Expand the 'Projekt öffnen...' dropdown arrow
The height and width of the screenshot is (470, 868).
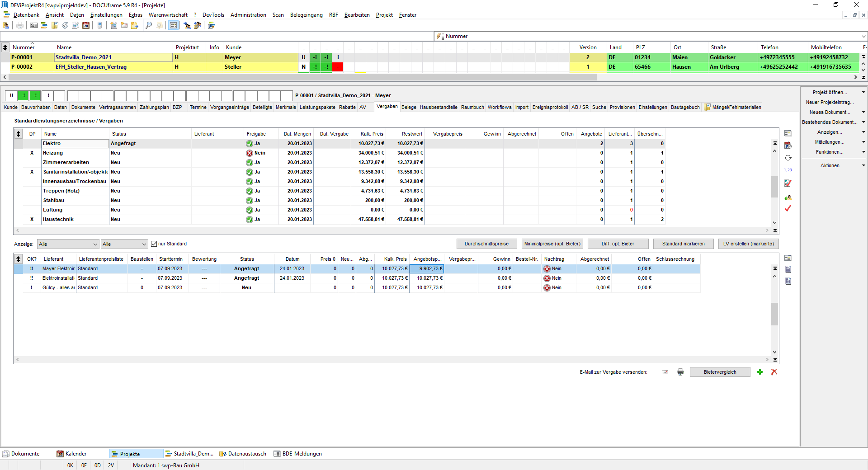(x=863, y=92)
